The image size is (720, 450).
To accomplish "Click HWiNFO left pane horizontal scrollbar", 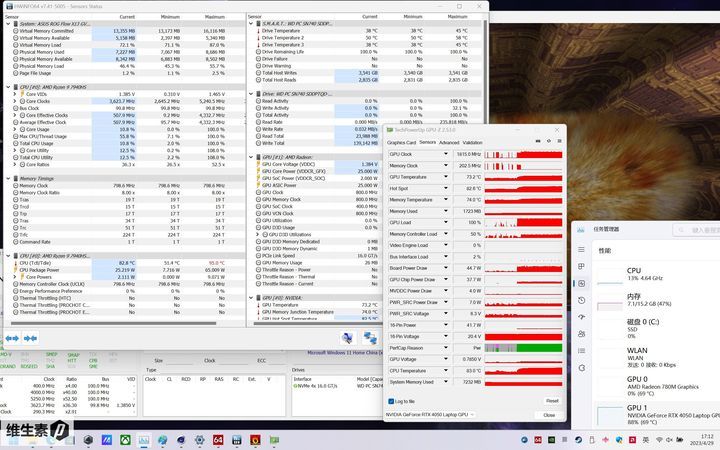I will click(113, 323).
